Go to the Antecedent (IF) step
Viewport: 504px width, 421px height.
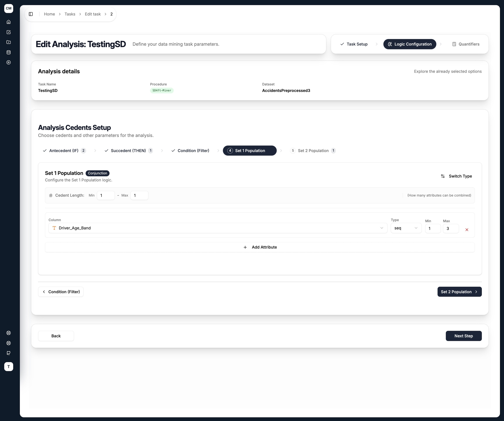(64, 151)
